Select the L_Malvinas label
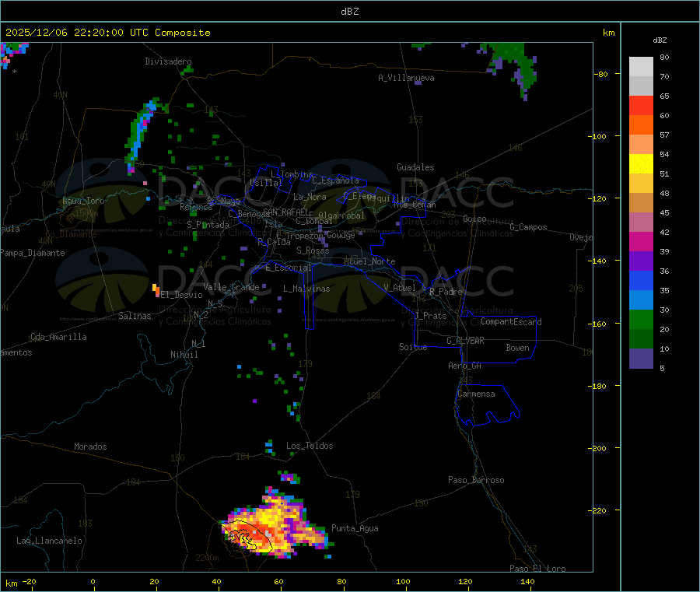 point(306,289)
